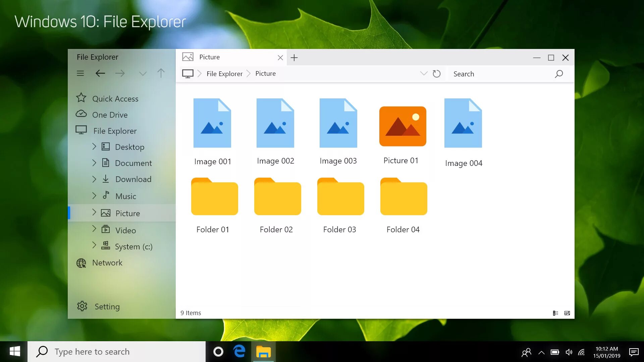Switch to details list view
644x362 pixels.
tap(555, 313)
